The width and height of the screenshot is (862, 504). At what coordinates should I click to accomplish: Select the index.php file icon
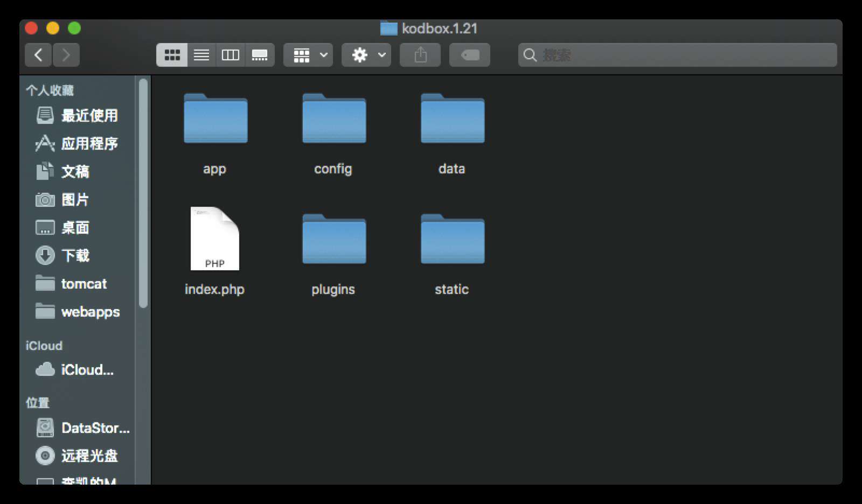coord(214,239)
